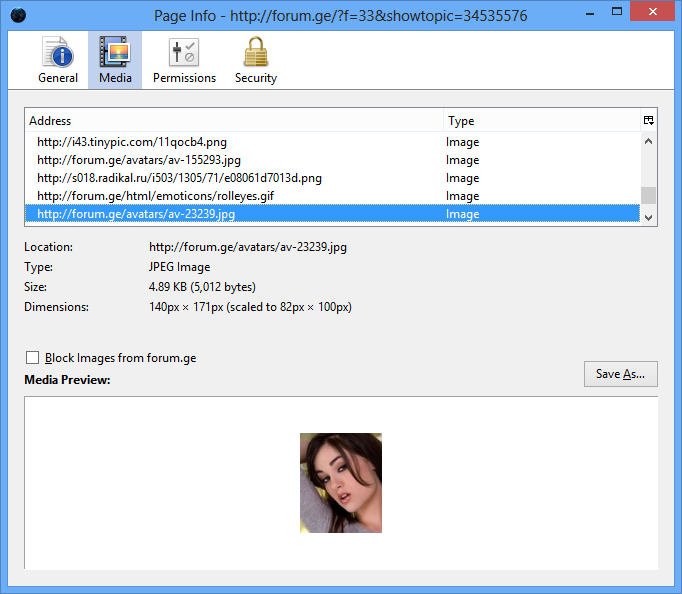
Task: Open the Permissions tab
Action: 184,60
